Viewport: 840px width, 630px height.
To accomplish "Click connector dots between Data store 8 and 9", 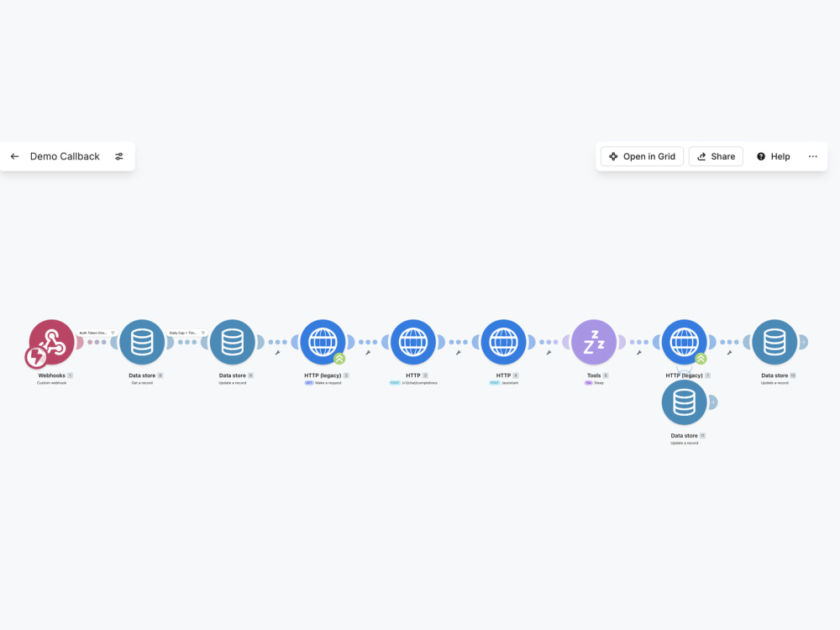I will tap(187, 342).
